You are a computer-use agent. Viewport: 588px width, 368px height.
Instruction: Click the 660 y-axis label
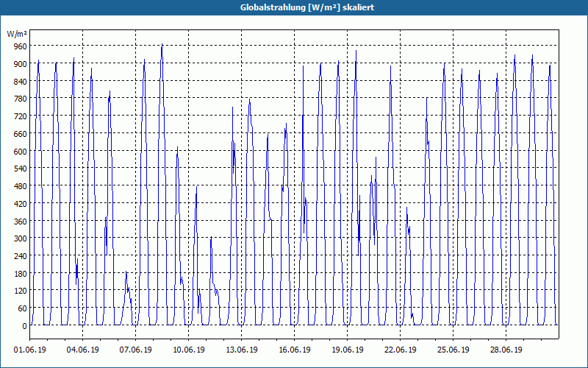[x=21, y=134]
